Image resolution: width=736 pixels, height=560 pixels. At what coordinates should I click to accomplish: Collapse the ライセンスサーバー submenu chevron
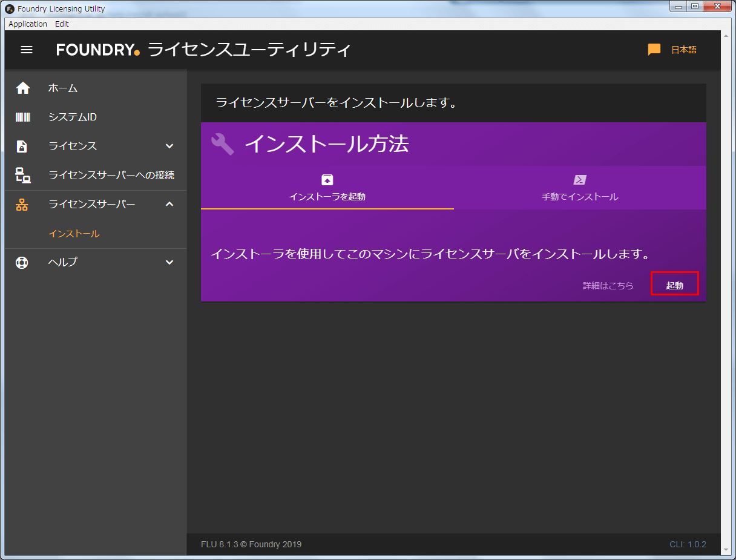pyautogui.click(x=169, y=204)
